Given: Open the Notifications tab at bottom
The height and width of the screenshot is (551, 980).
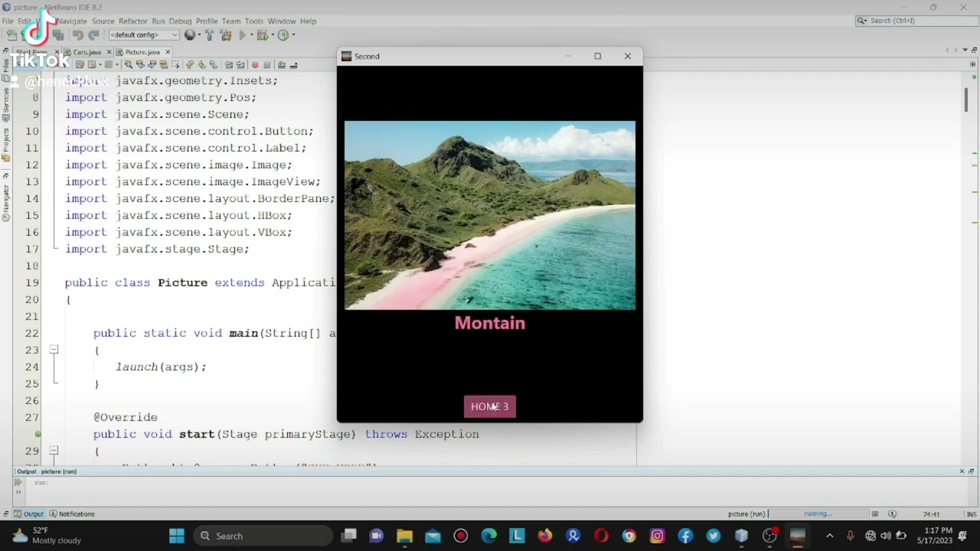Looking at the screenshot, I should coord(71,514).
